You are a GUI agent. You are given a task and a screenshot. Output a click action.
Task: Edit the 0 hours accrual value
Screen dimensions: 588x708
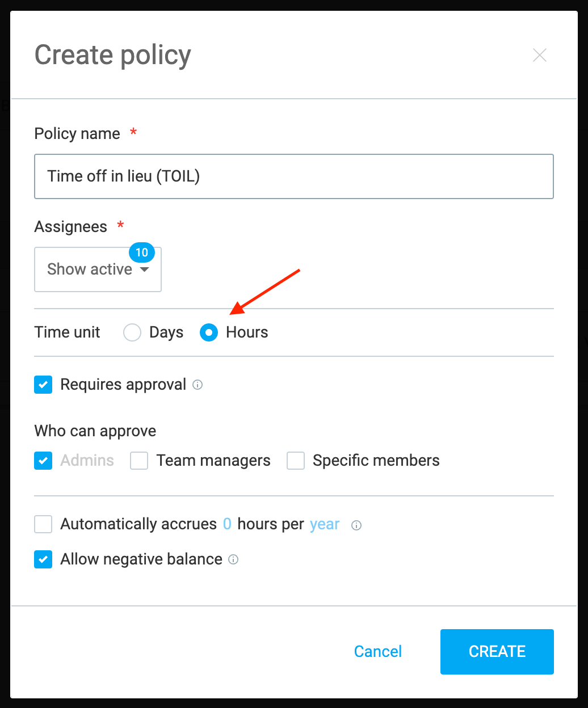click(227, 524)
